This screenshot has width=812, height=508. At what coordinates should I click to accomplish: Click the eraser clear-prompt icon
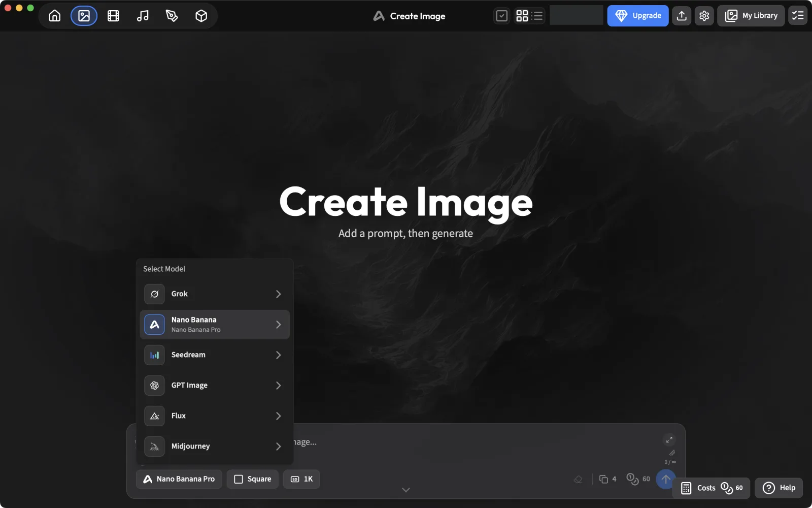pos(578,479)
